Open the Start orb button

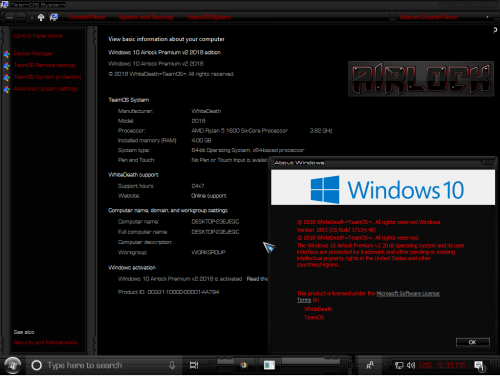click(13, 365)
